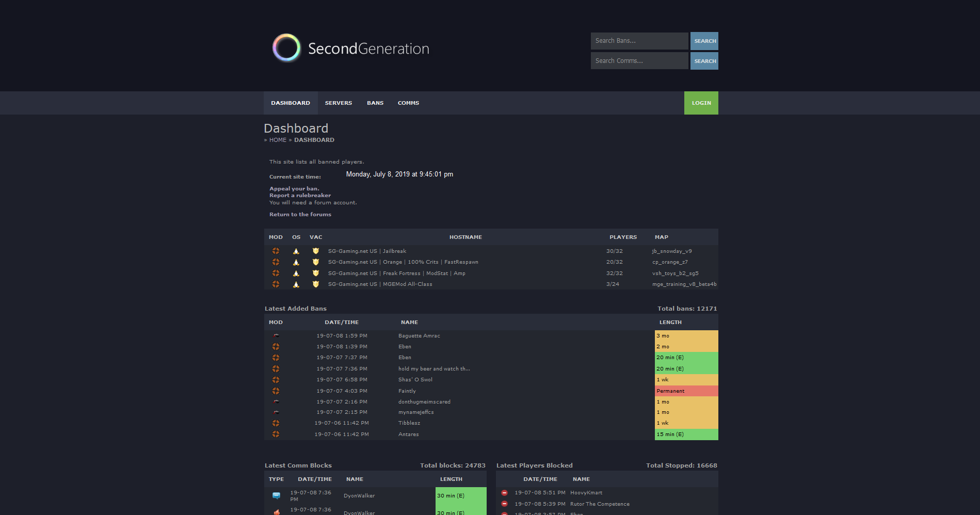Click the blocked icon beside HoovyKmart
The height and width of the screenshot is (515, 980).
504,493
